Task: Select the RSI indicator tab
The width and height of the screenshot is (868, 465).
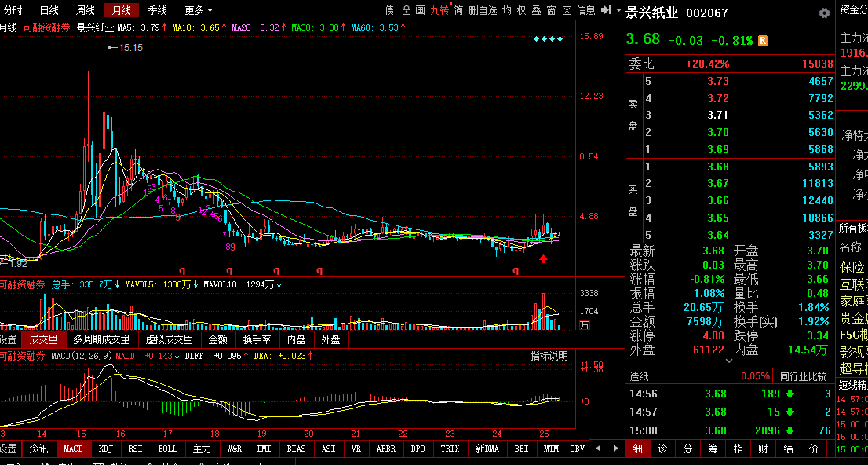Action: click(x=136, y=449)
